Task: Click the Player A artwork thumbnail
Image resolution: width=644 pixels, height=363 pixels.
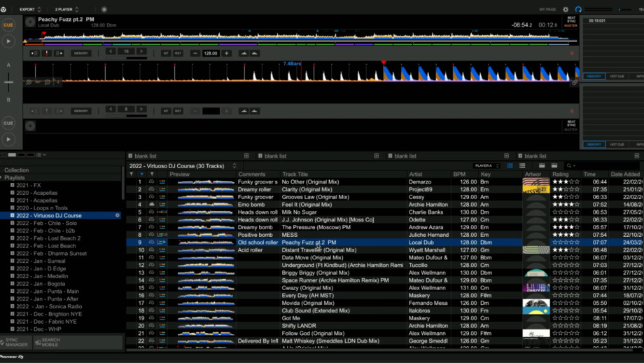Action: point(30,22)
